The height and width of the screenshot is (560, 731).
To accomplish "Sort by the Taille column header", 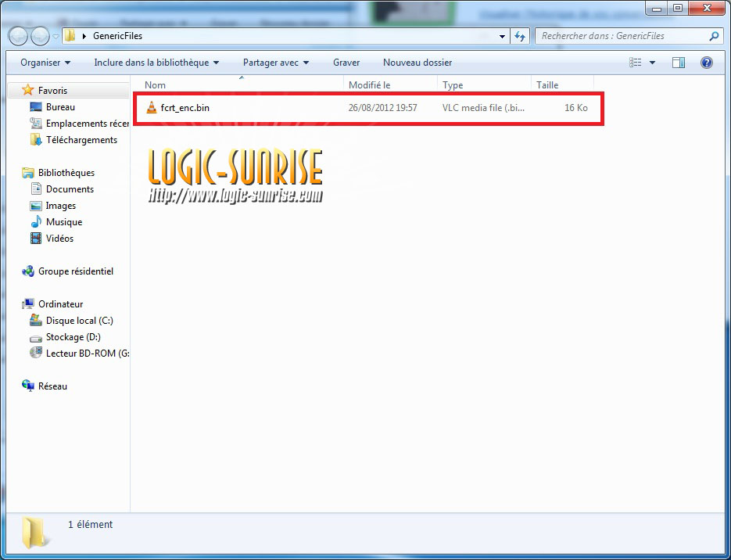I will click(x=563, y=85).
